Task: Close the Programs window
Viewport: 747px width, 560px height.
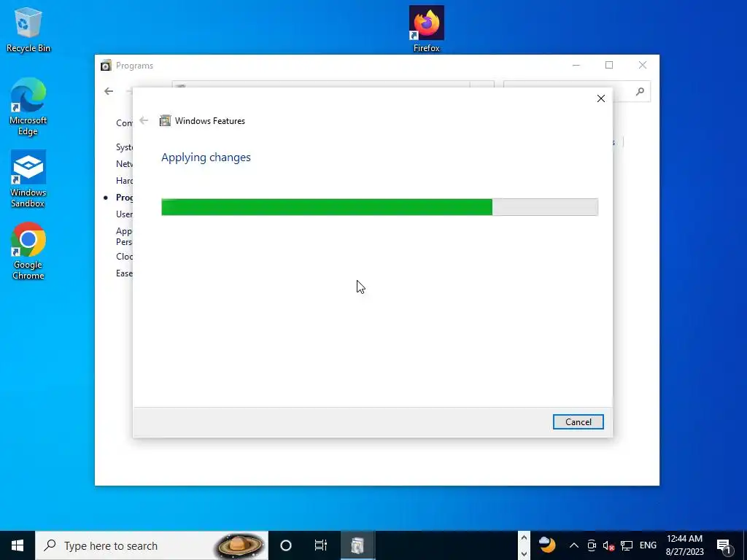Action: point(642,65)
